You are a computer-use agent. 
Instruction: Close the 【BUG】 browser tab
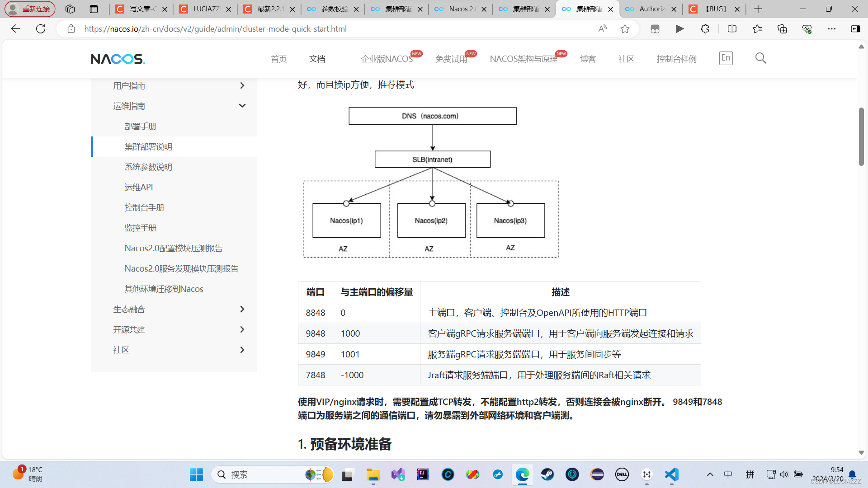pos(737,9)
